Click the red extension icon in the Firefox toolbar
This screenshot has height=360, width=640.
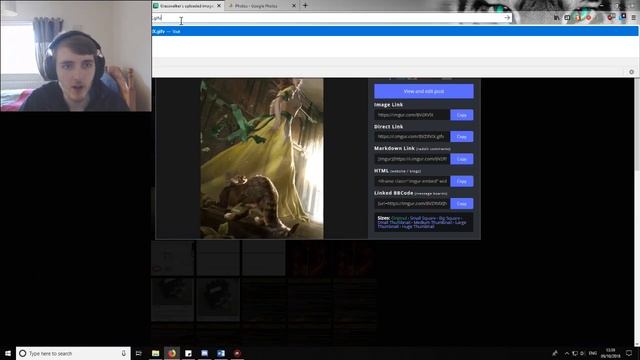click(589, 18)
